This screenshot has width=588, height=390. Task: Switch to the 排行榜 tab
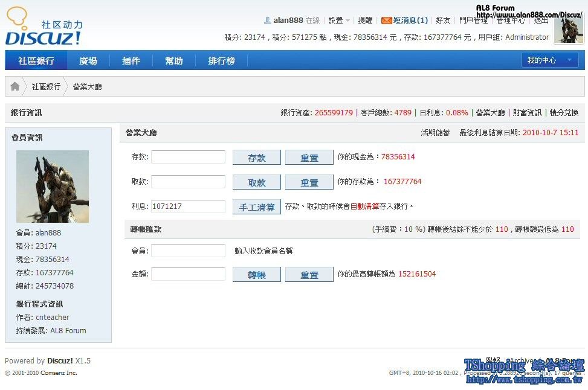pyautogui.click(x=221, y=61)
